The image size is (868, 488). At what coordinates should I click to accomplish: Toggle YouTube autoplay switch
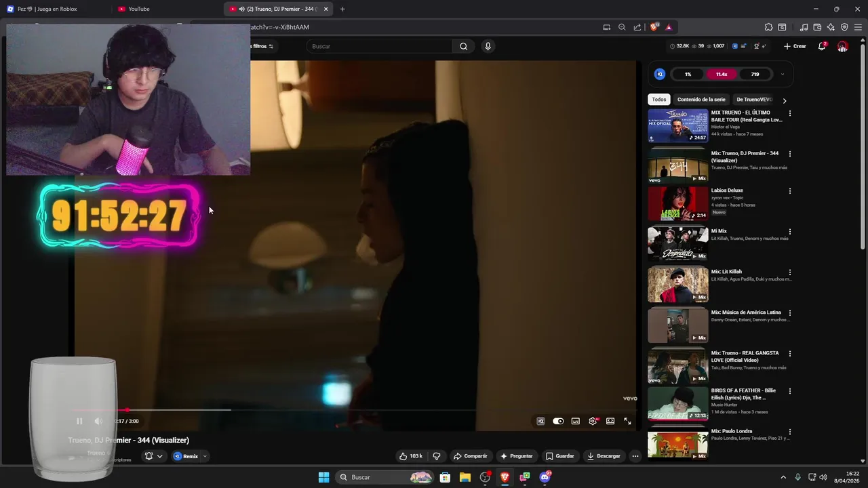point(558,421)
